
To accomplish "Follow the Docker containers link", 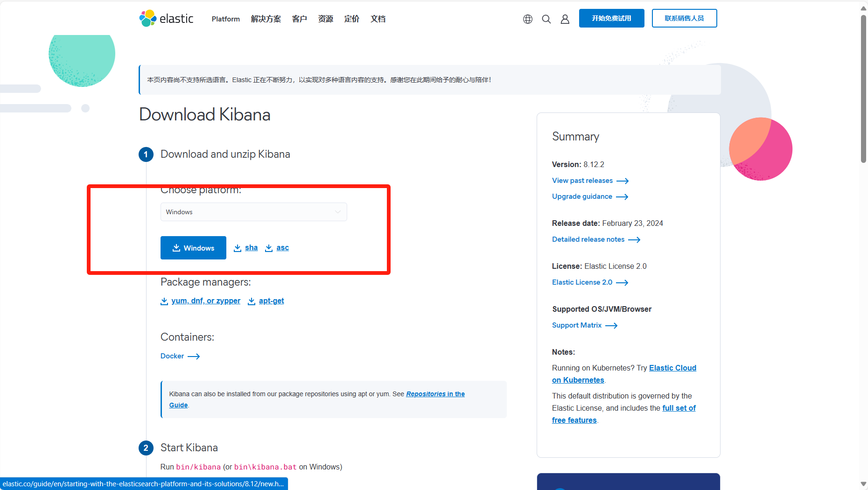I will [172, 356].
